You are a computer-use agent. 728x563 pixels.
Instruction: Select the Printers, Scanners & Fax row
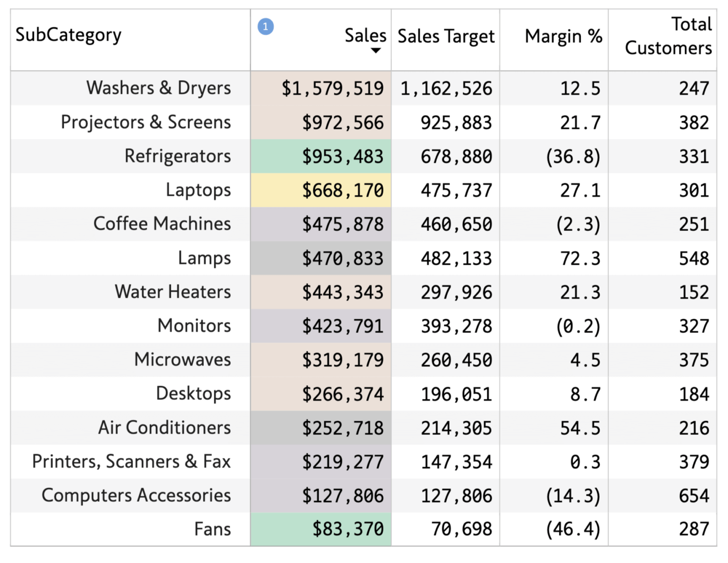[x=131, y=461]
